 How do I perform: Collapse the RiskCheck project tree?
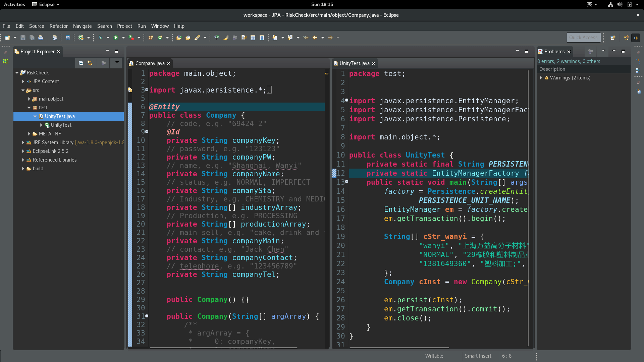pyautogui.click(x=17, y=73)
